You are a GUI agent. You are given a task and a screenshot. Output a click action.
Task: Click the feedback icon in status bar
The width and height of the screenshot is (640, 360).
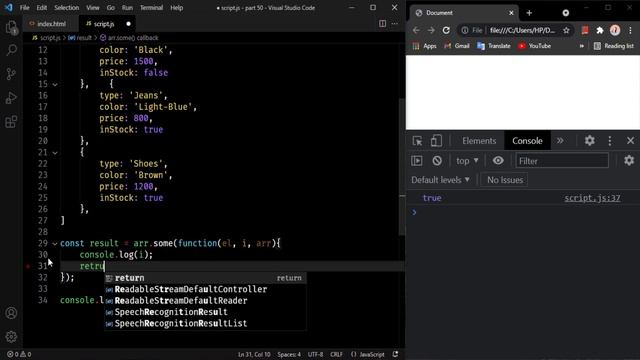point(395,354)
